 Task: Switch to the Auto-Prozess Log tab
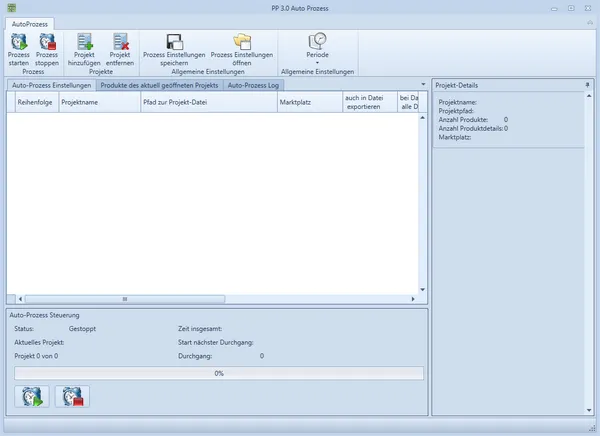click(253, 85)
